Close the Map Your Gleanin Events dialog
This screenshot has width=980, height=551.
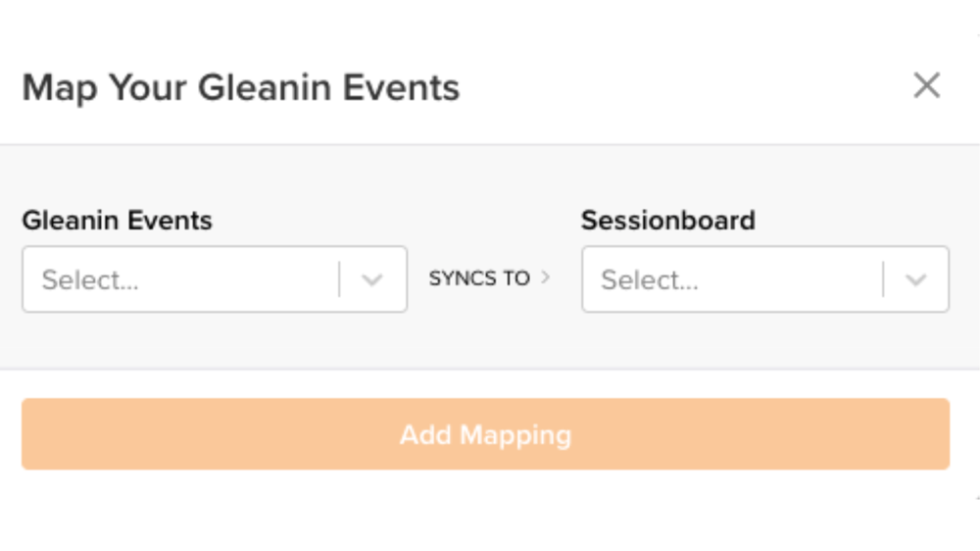click(x=926, y=86)
